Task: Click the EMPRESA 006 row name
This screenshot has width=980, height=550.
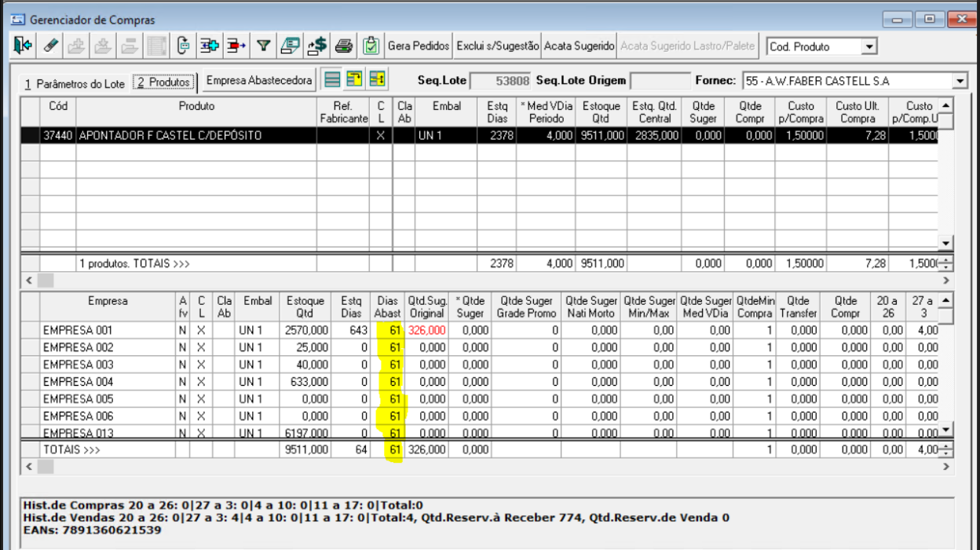Action: [79, 416]
